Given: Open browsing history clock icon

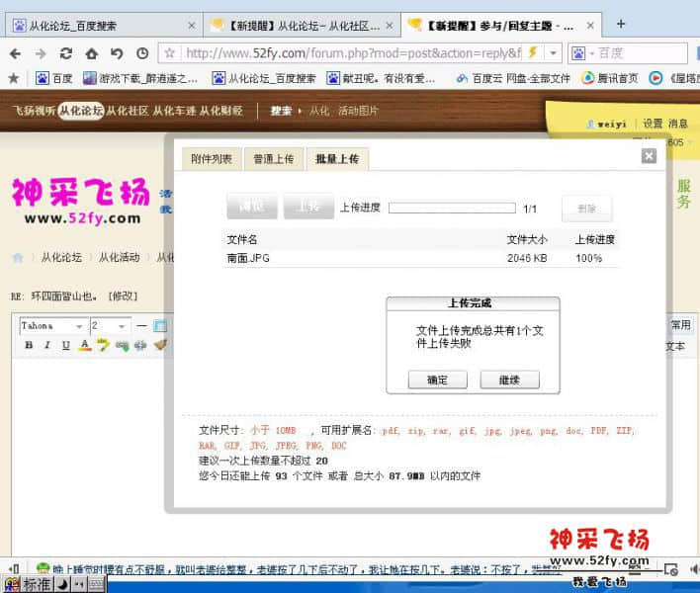Looking at the screenshot, I should coord(142,54).
